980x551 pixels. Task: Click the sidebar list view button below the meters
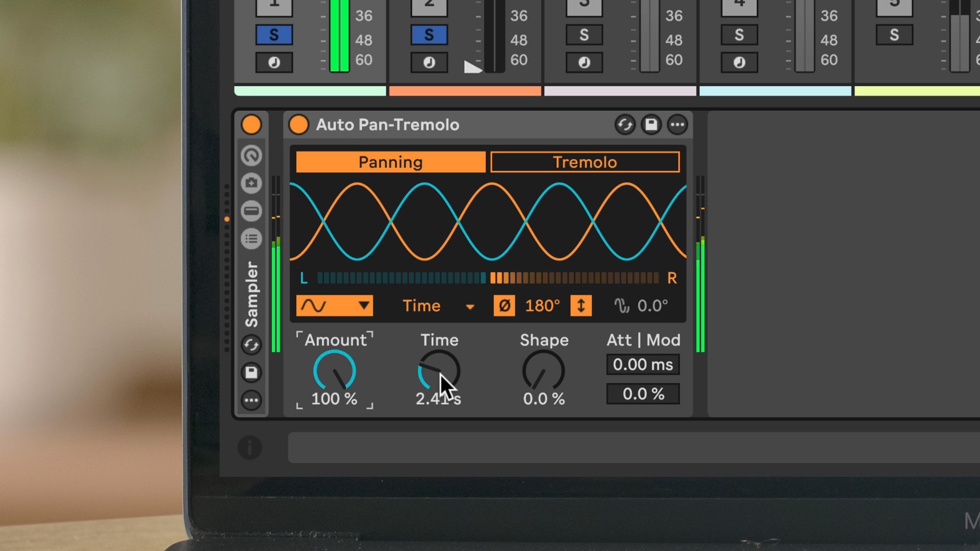251,238
